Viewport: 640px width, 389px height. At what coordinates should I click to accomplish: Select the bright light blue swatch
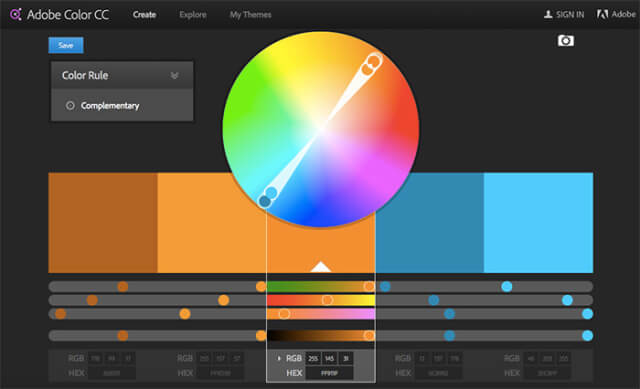(x=538, y=222)
